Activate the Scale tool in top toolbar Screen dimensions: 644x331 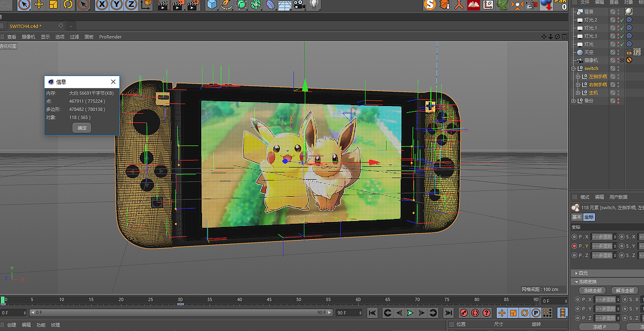point(53,5)
